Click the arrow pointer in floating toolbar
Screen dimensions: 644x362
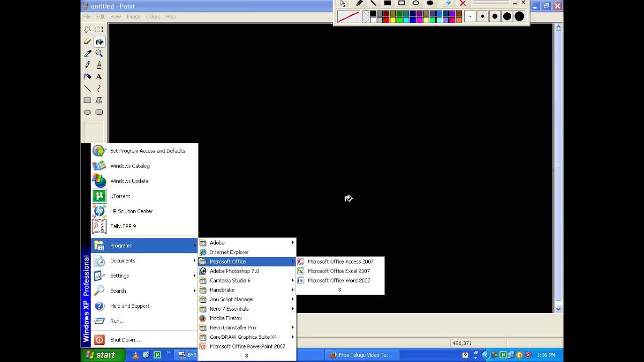pyautogui.click(x=344, y=3)
